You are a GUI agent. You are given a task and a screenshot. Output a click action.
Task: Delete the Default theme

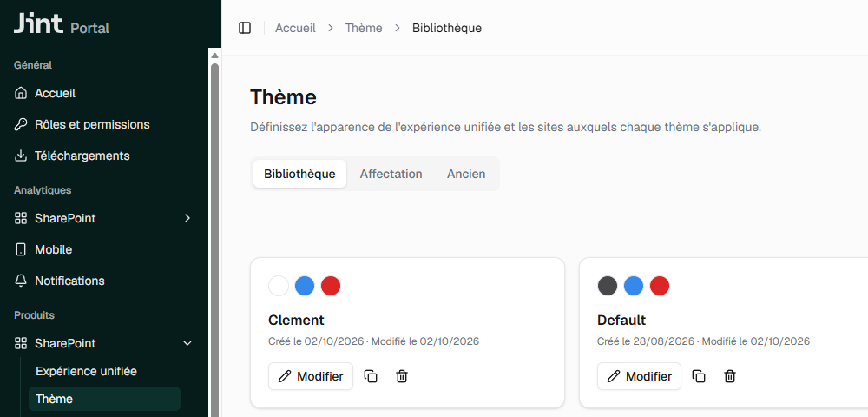730,376
